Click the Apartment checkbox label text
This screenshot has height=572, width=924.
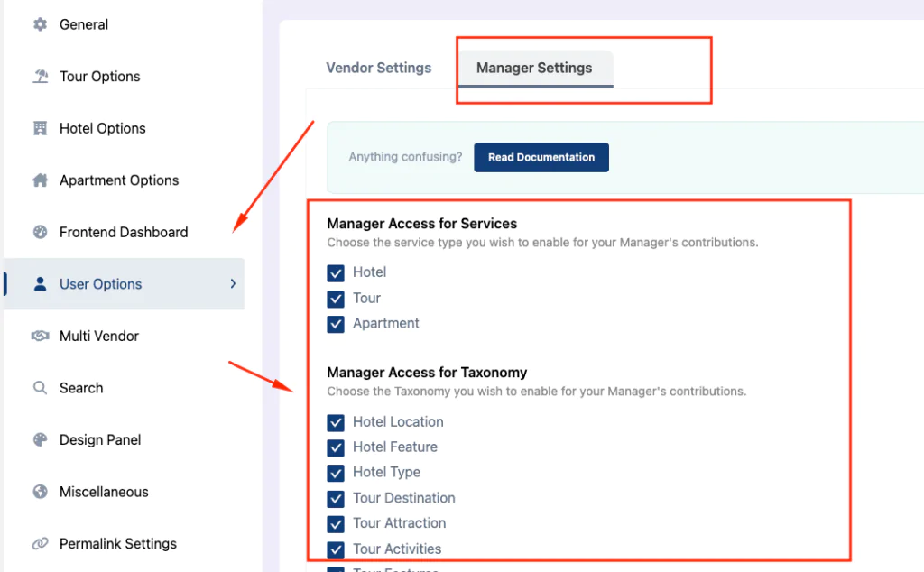[386, 323]
